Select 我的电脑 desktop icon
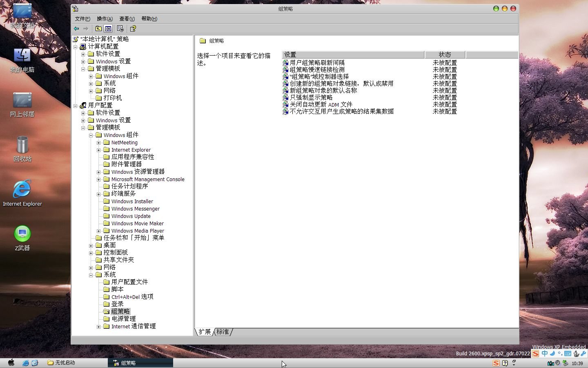The width and height of the screenshot is (588, 368). (22, 61)
